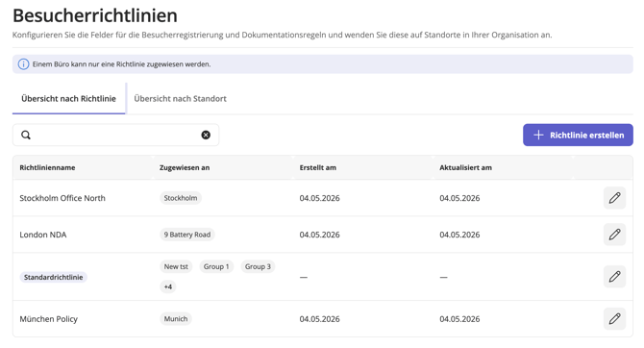This screenshot has height=348, width=644.
Task: Sort by Richtlinienname column header
Action: click(x=47, y=167)
